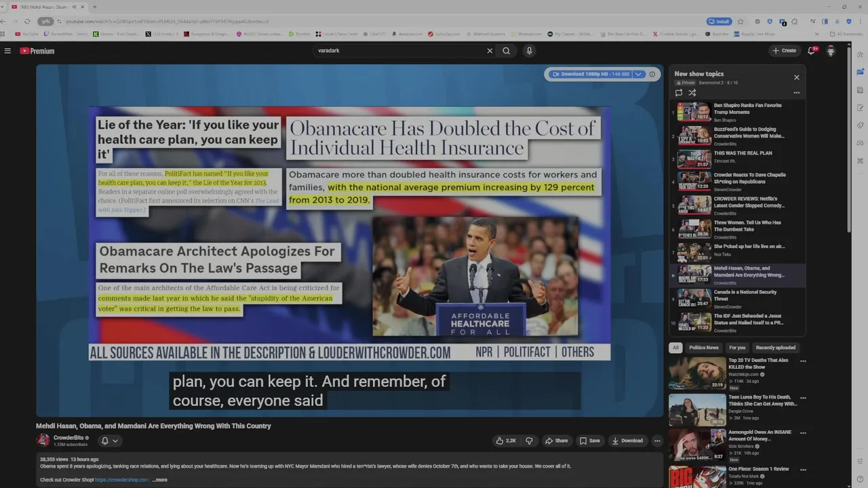Open the CrowderBits channel name

pos(68,438)
